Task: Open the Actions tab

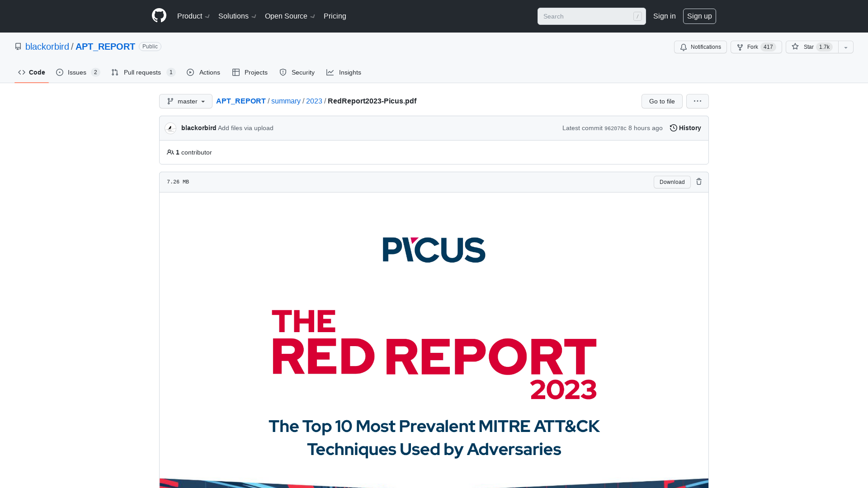Action: click(203, 72)
